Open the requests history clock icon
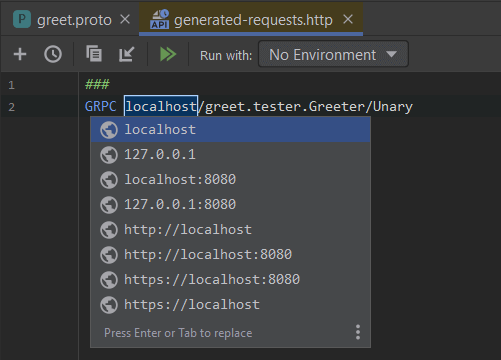 (53, 54)
